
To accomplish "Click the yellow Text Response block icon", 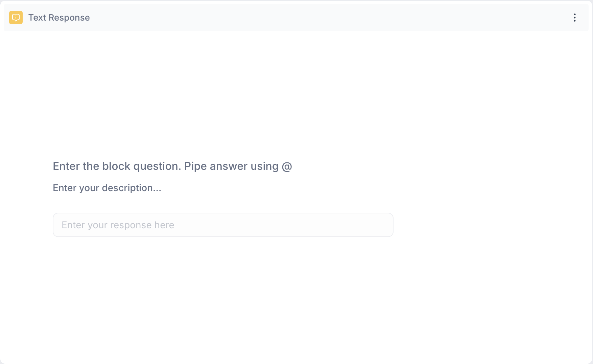I will [x=16, y=18].
